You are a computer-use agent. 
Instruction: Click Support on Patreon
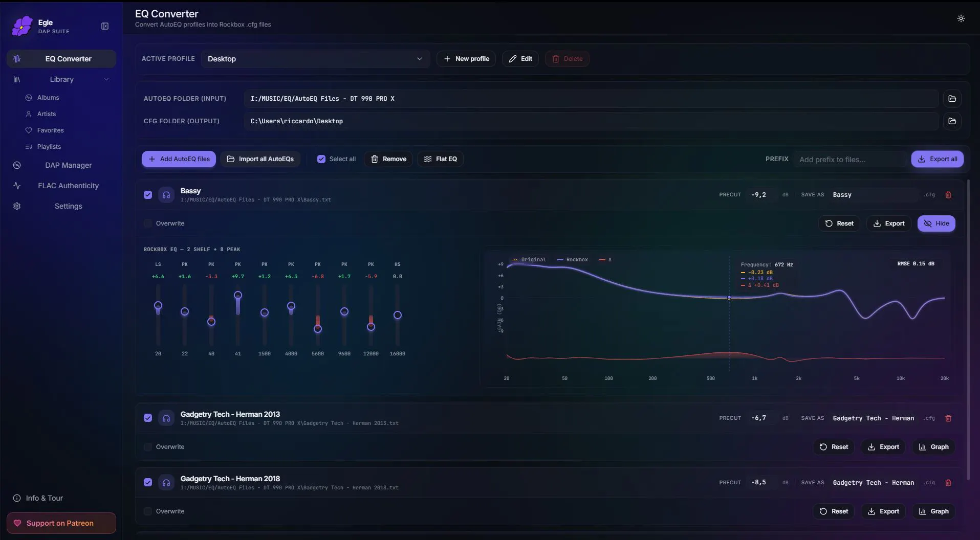coord(61,523)
